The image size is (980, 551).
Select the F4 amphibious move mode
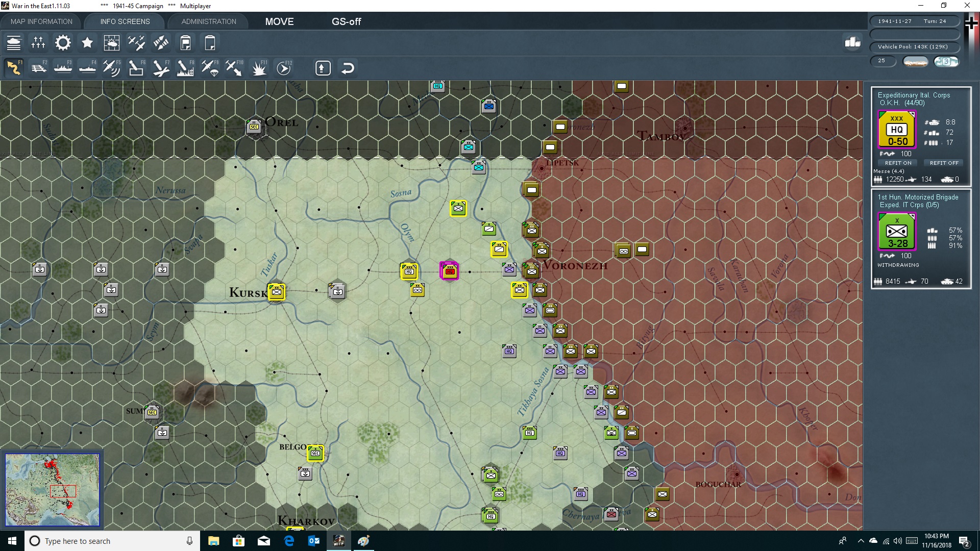point(87,68)
